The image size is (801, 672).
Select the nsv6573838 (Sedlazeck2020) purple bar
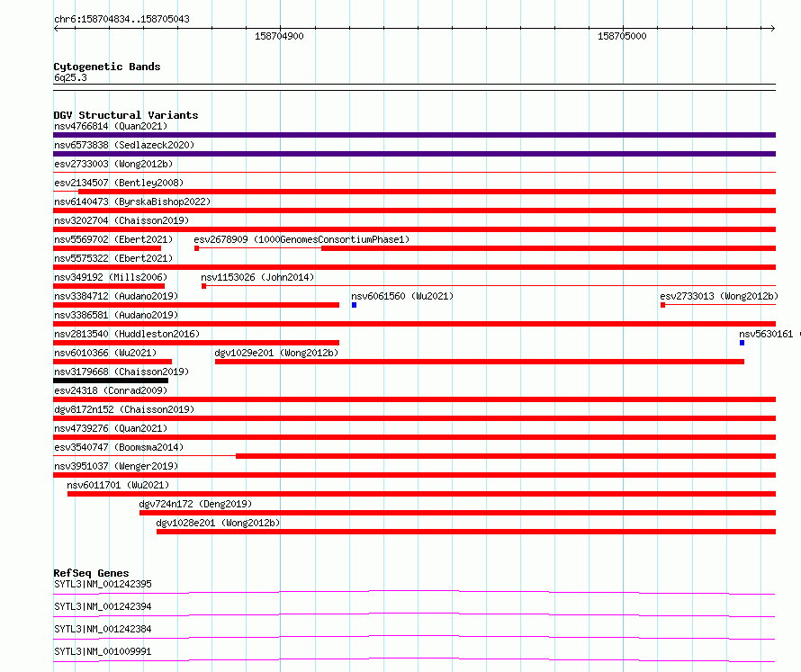(414, 154)
